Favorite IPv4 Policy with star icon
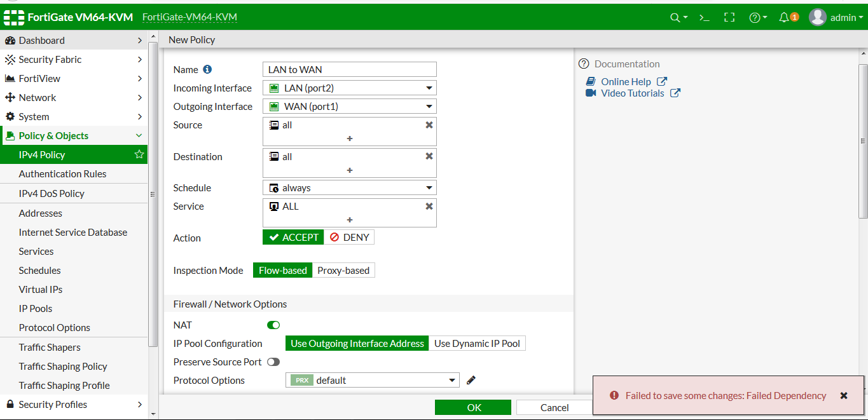 pos(139,154)
